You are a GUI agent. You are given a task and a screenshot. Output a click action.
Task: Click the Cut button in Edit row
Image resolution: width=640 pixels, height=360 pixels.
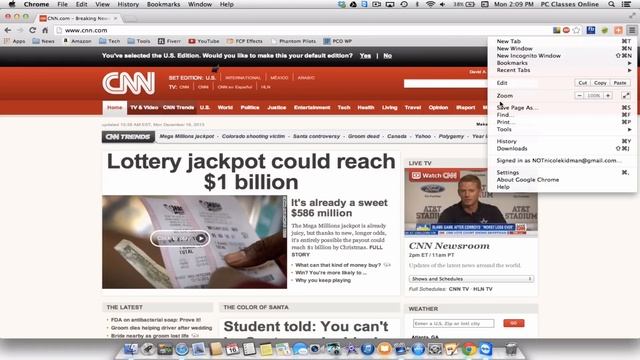coord(582,83)
